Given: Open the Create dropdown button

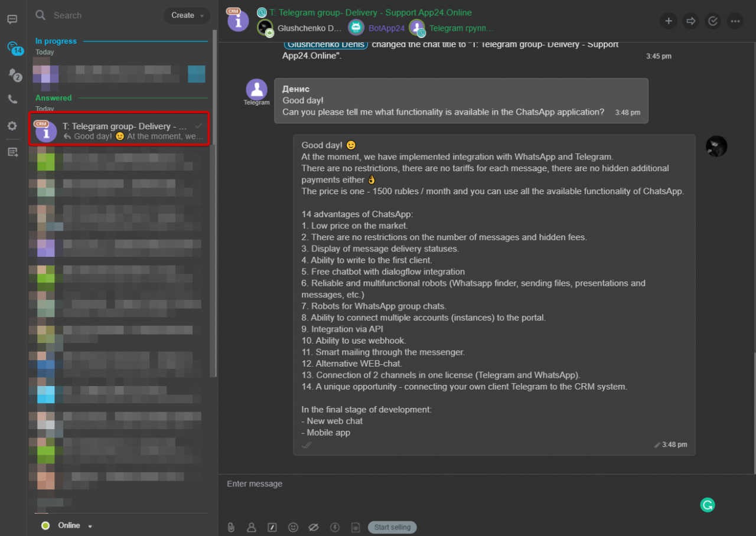Looking at the screenshot, I should point(187,15).
